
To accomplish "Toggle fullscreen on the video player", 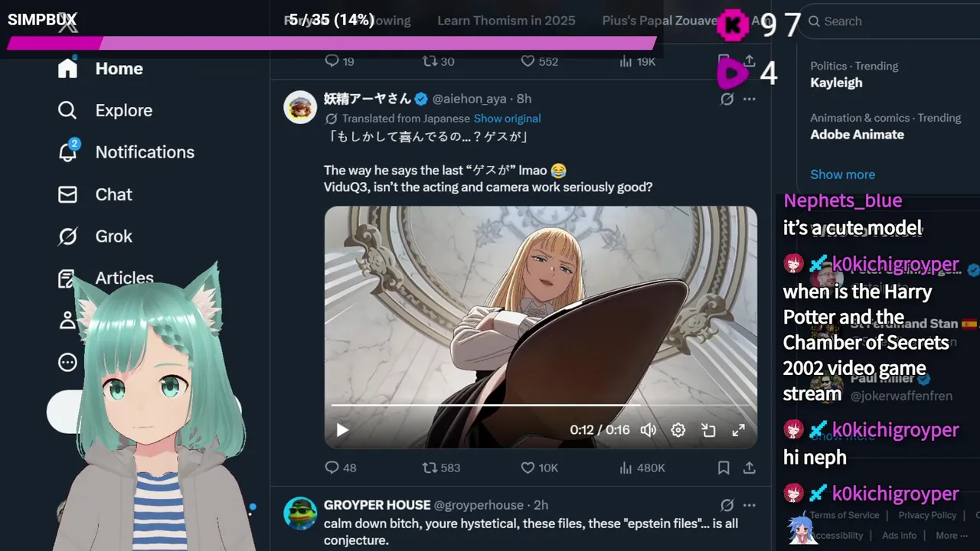I will 738,430.
